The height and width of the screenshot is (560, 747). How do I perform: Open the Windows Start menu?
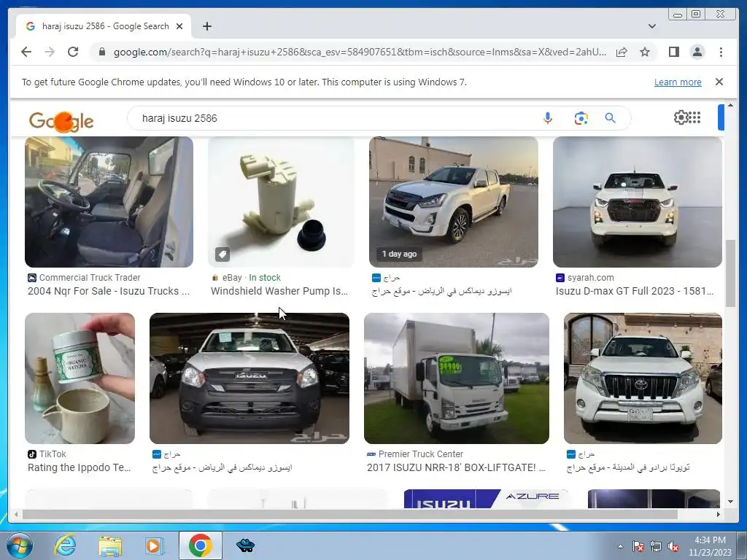point(20,545)
